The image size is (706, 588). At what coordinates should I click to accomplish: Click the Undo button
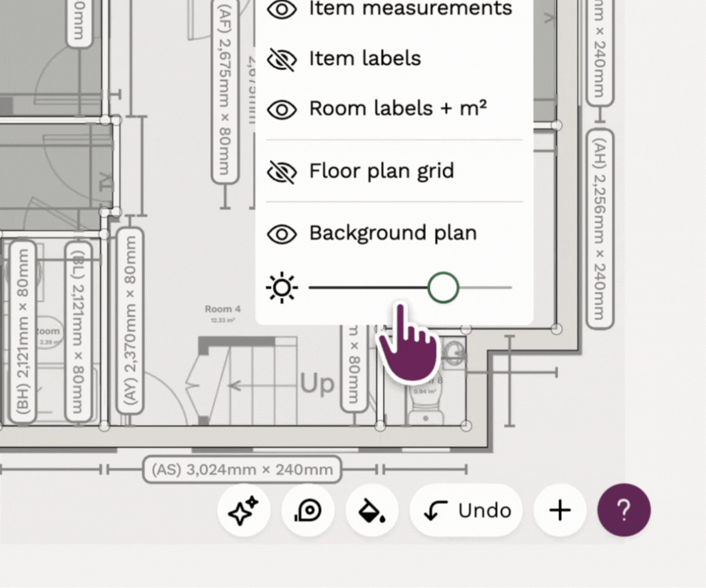point(467,510)
